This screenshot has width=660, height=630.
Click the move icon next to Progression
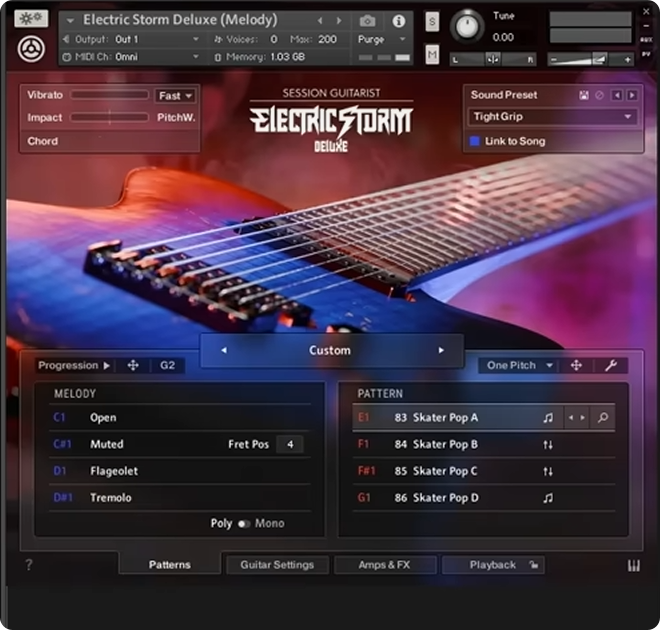point(133,365)
